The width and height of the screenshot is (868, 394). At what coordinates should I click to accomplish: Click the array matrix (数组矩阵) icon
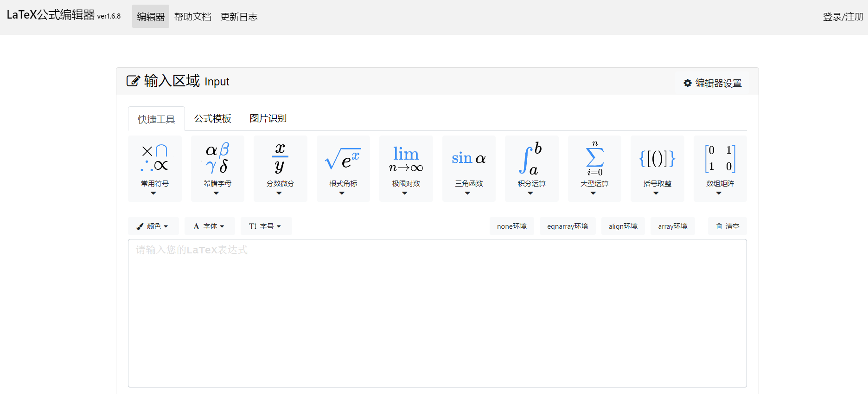(720, 168)
